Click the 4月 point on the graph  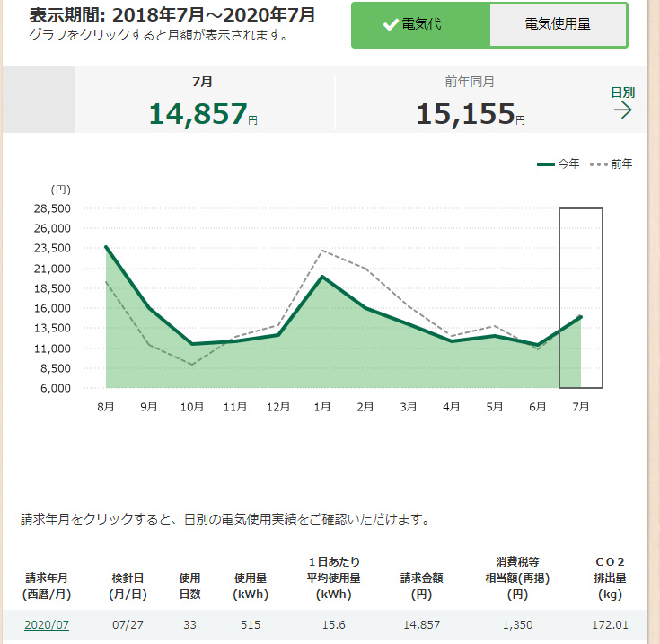(x=451, y=341)
